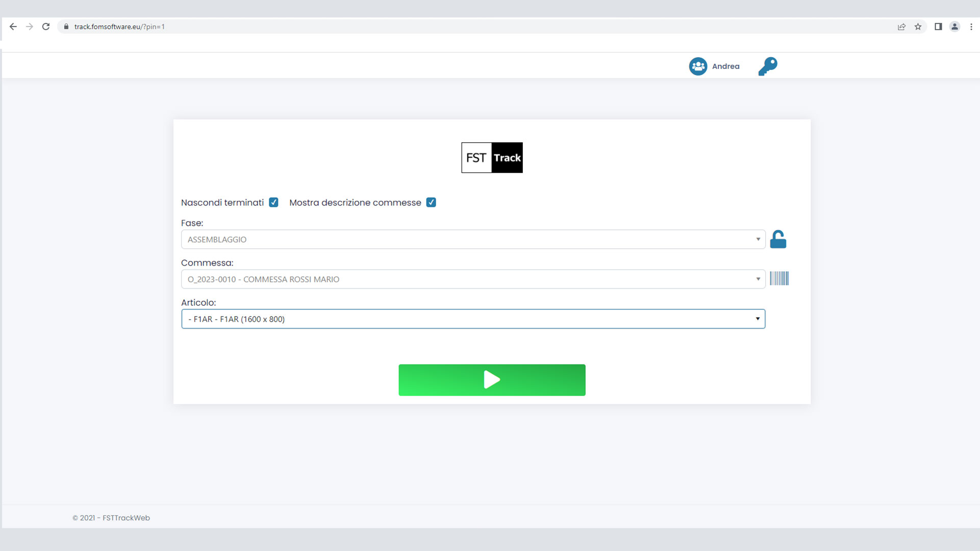The width and height of the screenshot is (980, 551).
Task: Uncheck Nascondi terminati checkbox
Action: 273,202
